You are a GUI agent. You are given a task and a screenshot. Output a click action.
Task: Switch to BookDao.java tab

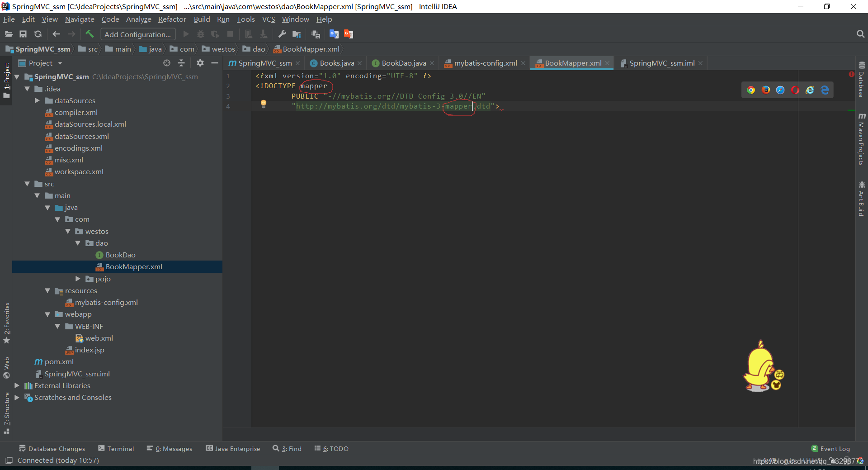tap(403, 63)
